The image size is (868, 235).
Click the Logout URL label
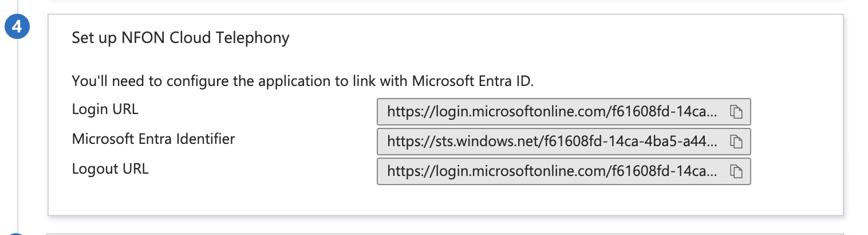pyautogui.click(x=110, y=169)
